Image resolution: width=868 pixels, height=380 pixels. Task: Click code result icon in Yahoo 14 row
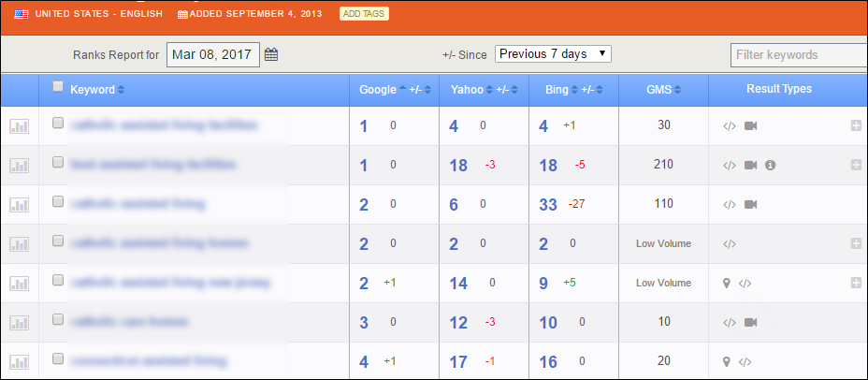pyautogui.click(x=745, y=283)
